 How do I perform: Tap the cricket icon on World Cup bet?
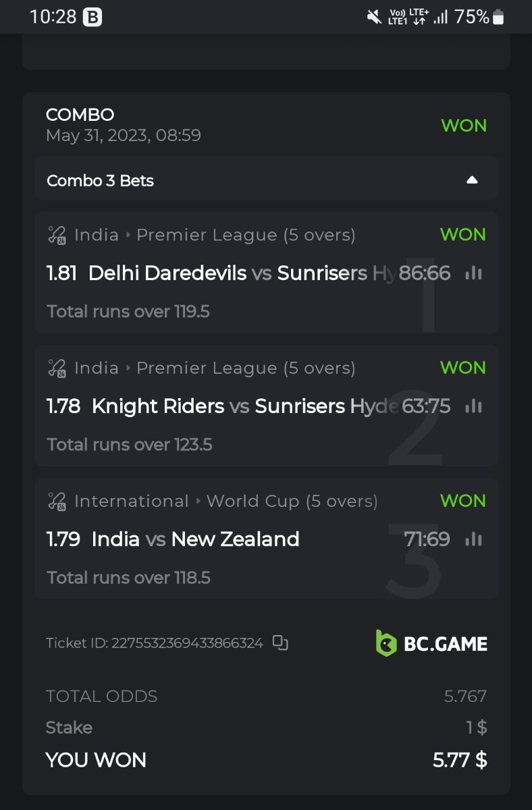[x=57, y=501]
